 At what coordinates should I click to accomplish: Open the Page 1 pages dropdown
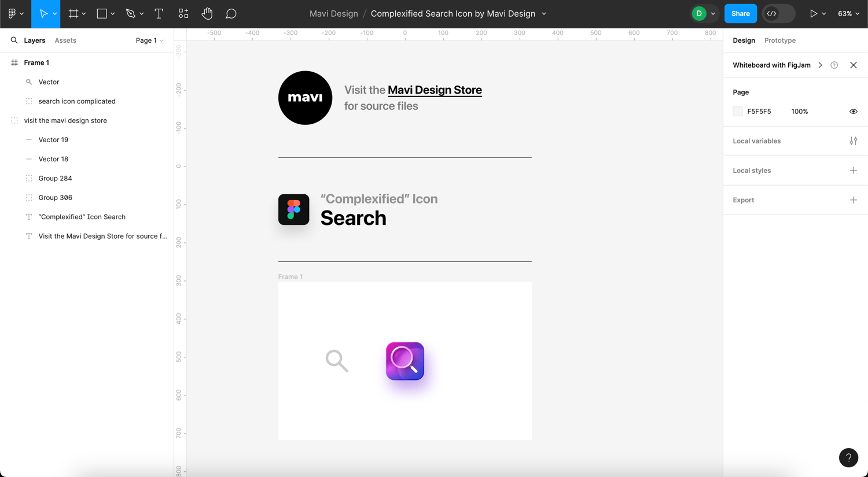(x=149, y=40)
